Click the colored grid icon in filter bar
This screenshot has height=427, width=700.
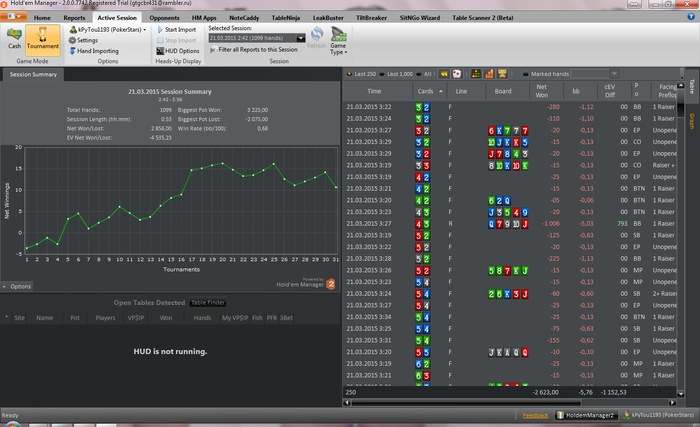pos(474,73)
